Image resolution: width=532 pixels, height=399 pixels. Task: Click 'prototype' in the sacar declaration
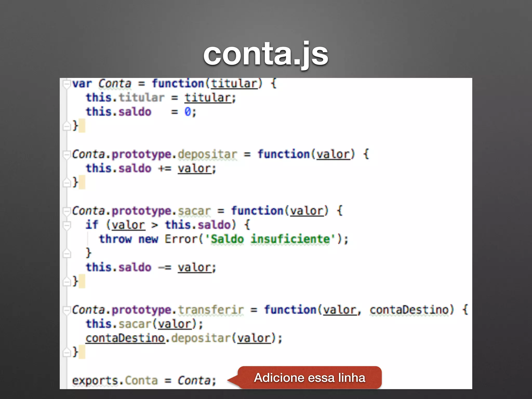[x=142, y=211]
